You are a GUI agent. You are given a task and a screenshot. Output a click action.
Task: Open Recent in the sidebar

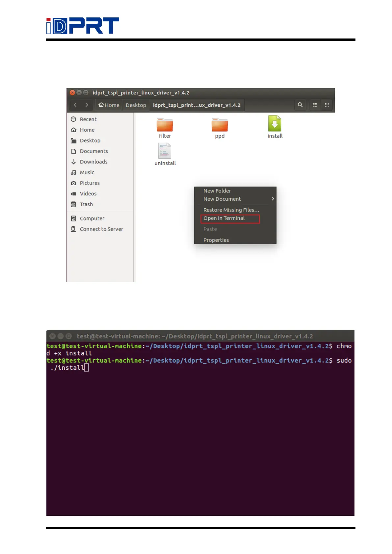click(x=88, y=119)
